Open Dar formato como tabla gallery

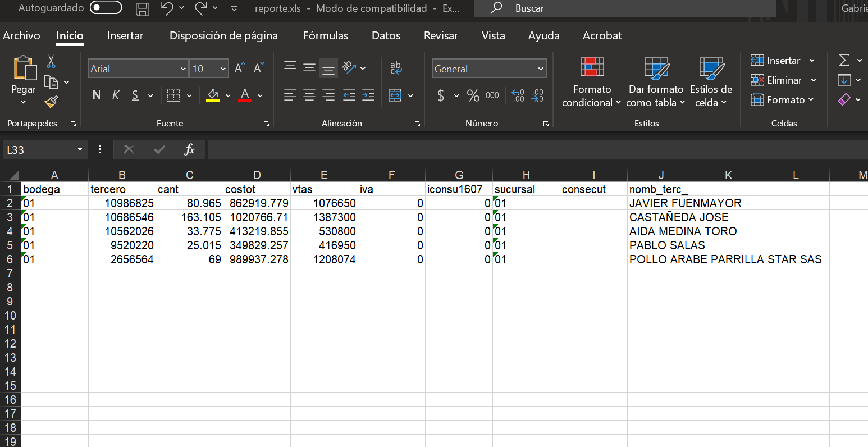point(656,82)
